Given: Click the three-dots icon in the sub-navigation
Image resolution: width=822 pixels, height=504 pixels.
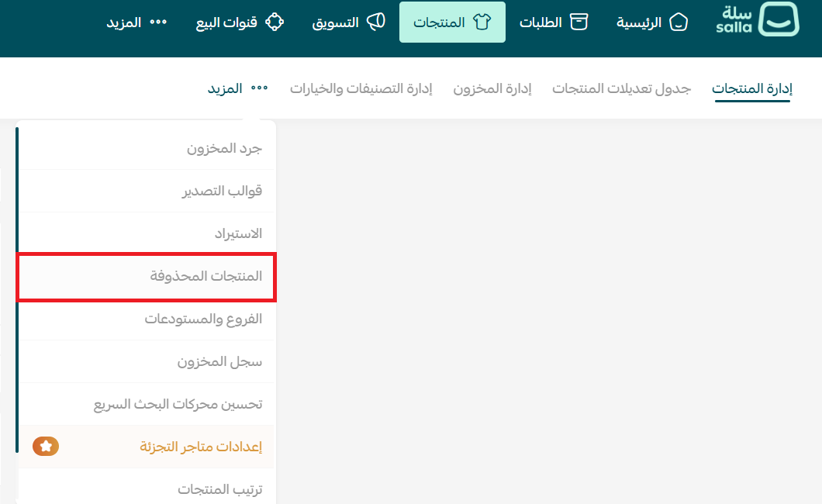Looking at the screenshot, I should 259,88.
